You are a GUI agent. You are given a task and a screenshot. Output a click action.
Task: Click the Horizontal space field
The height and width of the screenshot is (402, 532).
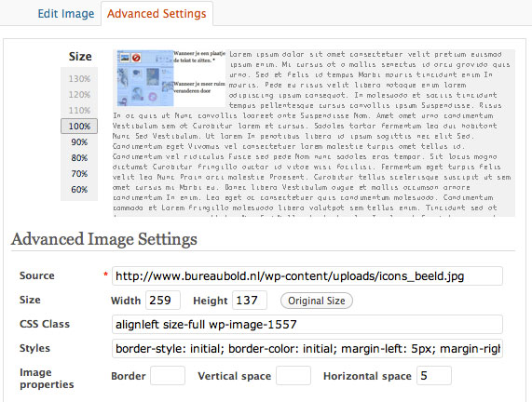pos(434,376)
